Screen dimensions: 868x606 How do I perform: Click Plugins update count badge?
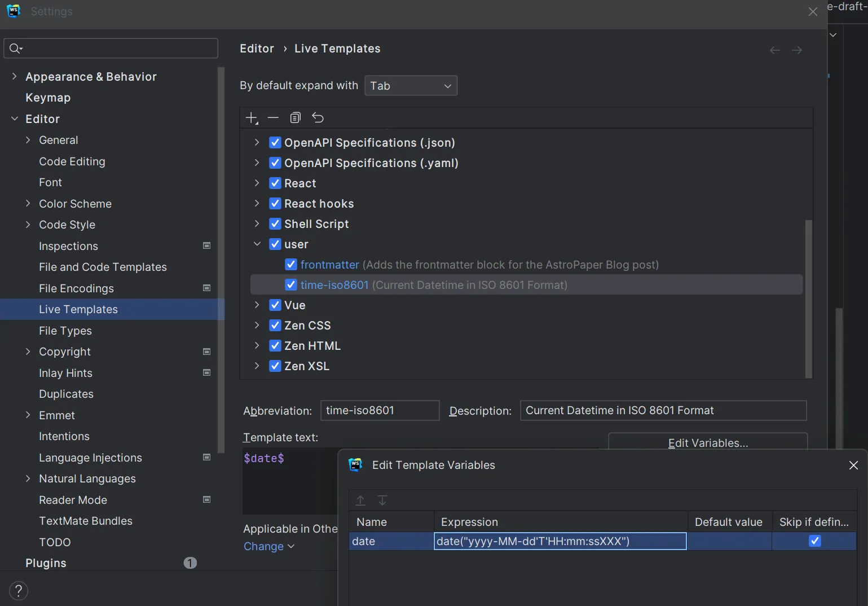click(x=190, y=563)
